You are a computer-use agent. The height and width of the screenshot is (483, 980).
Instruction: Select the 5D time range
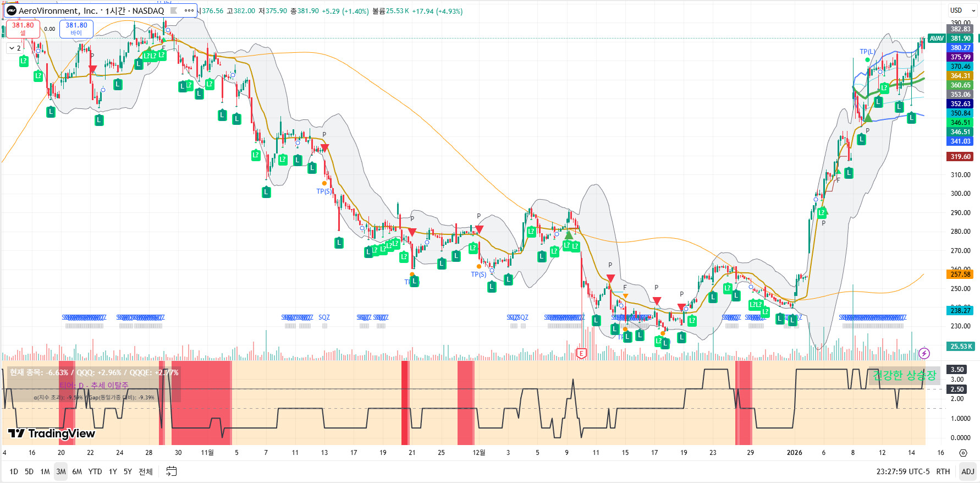tap(29, 471)
